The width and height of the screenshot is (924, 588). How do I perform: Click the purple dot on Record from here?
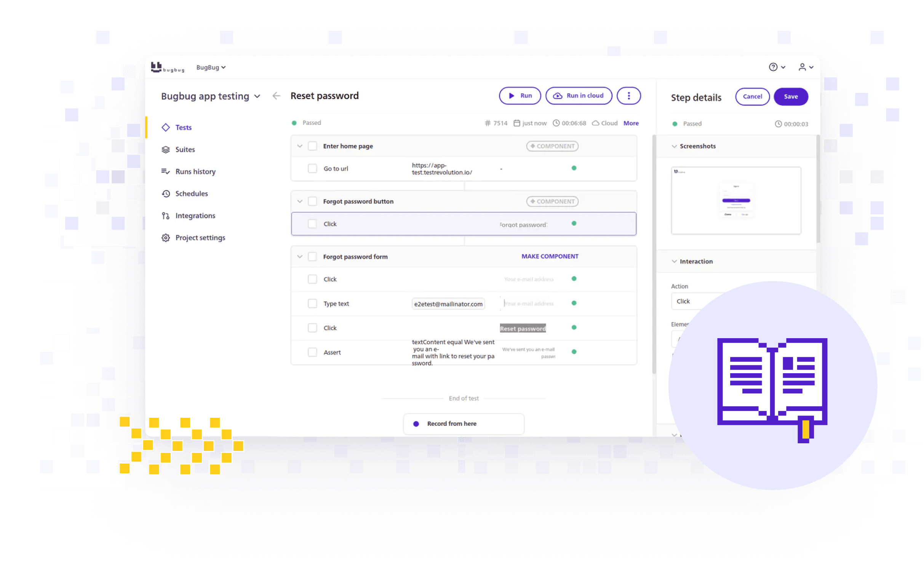point(416,424)
